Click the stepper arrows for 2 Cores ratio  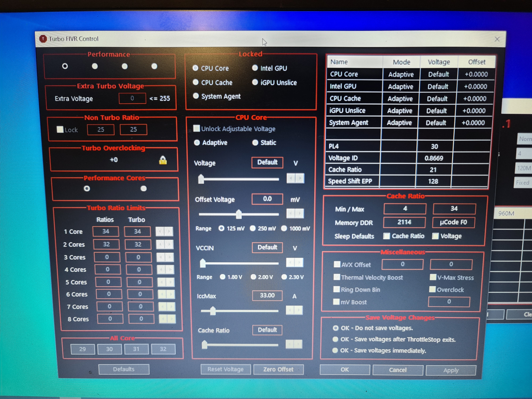(x=165, y=244)
